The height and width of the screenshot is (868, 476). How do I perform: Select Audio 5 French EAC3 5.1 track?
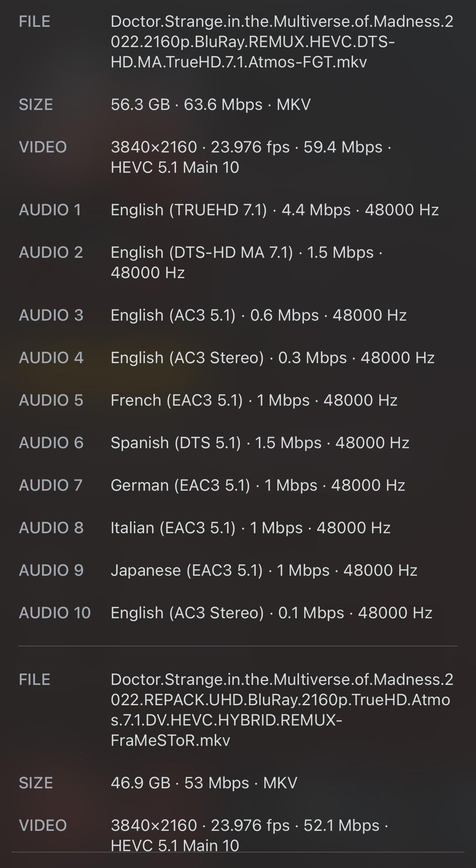(254, 400)
